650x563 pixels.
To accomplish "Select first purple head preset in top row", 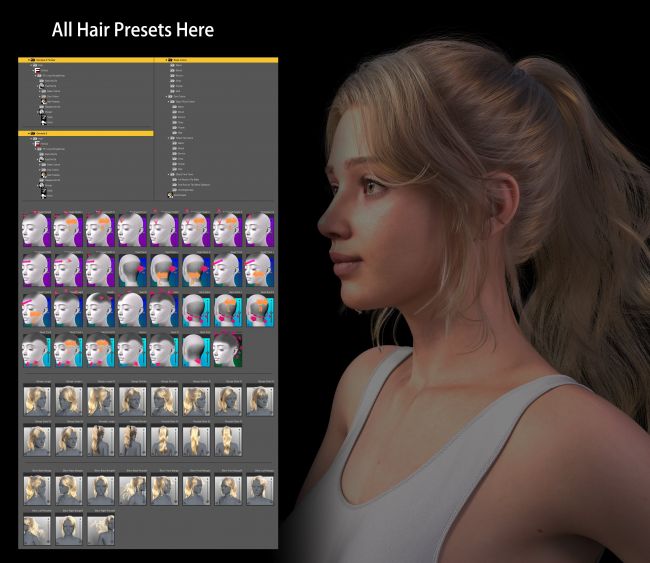I will click(x=35, y=230).
